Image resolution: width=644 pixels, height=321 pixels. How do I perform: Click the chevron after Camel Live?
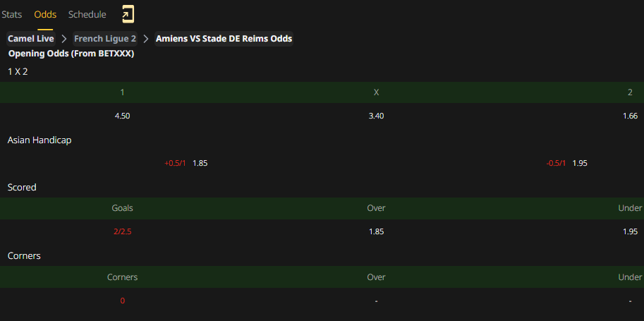[x=64, y=39]
